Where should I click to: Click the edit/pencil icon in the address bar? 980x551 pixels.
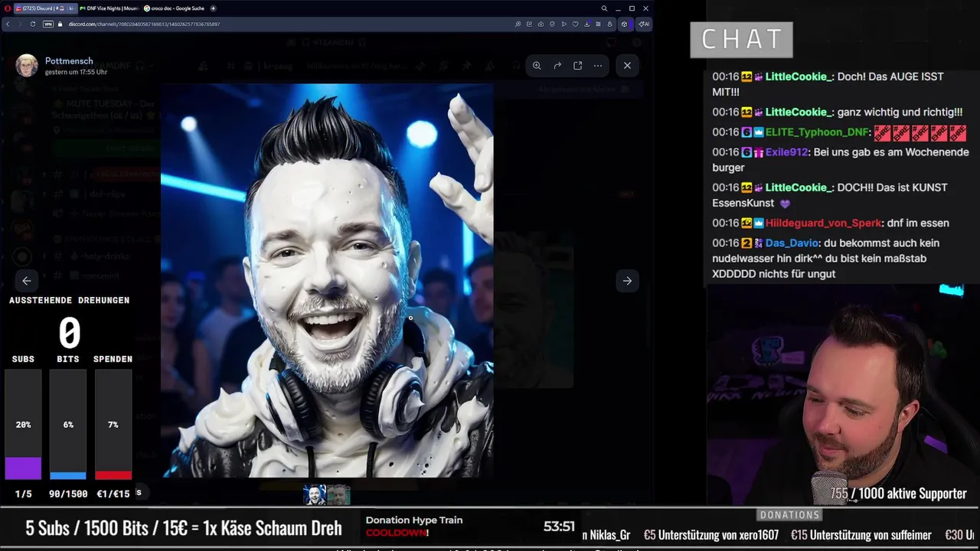coord(529,24)
